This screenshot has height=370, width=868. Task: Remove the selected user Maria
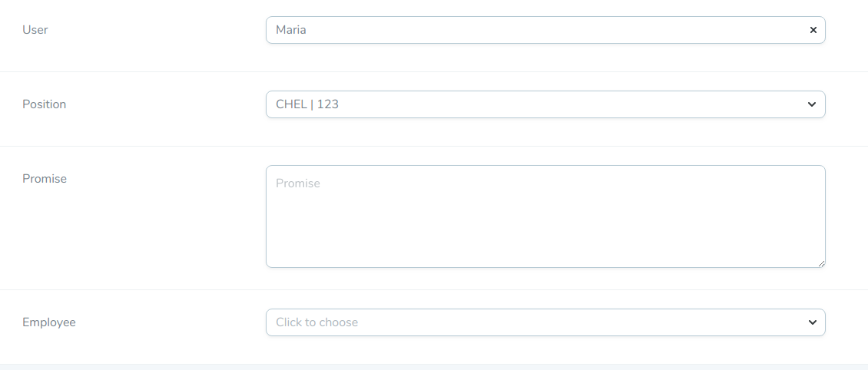click(813, 30)
